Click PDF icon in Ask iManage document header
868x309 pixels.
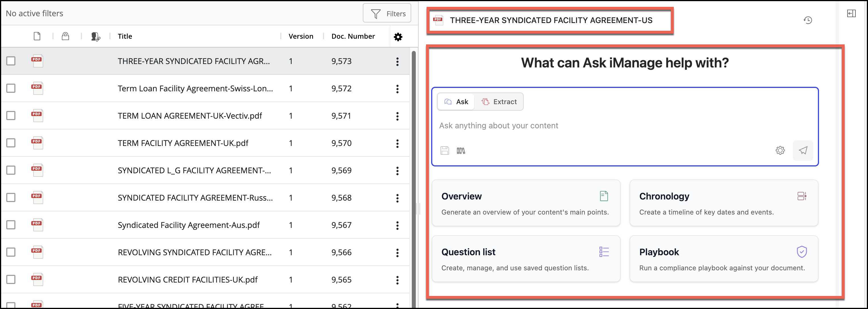coord(438,20)
